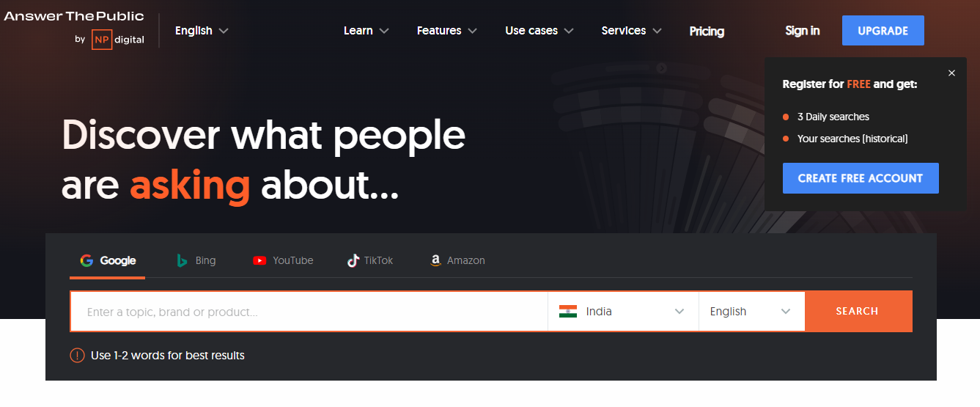Viewport: 980px width, 407px height.
Task: Expand the Features menu
Action: 447,31
